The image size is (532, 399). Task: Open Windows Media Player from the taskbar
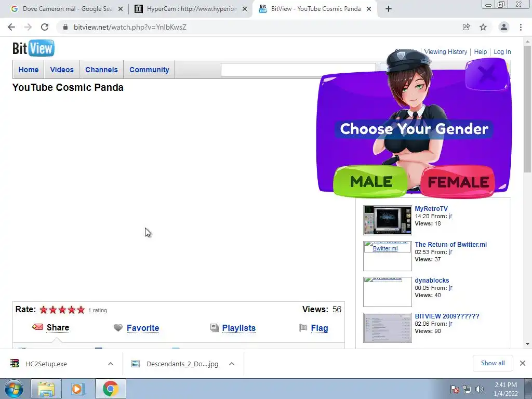[77, 389]
